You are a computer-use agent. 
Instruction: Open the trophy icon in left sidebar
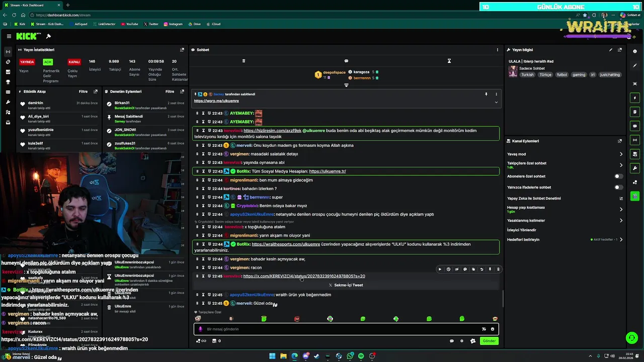point(8,82)
